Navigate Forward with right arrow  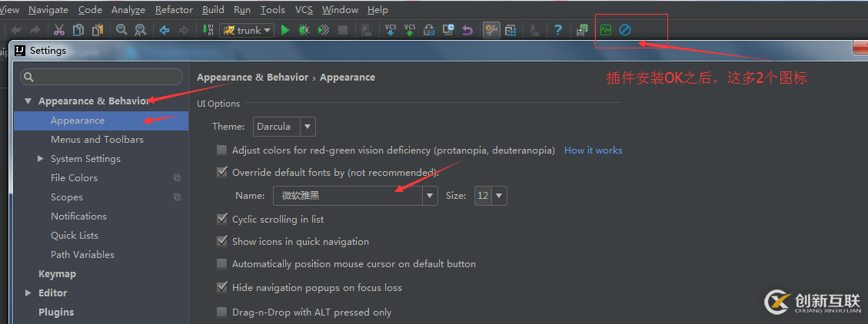(184, 30)
